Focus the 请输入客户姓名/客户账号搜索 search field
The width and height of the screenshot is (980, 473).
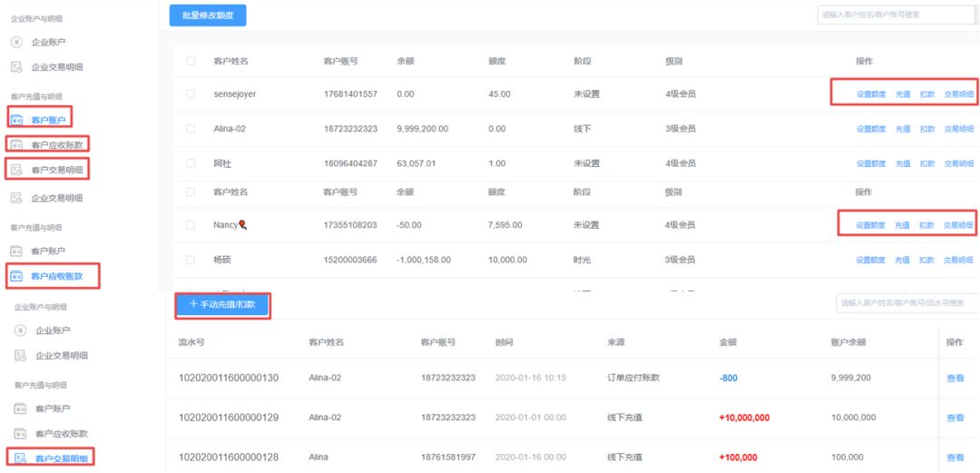pyautogui.click(x=898, y=15)
